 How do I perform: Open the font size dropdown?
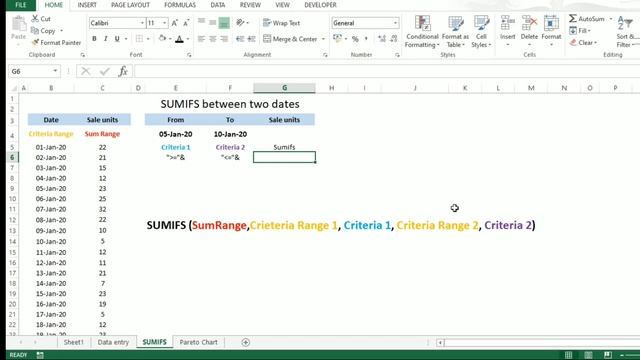click(164, 23)
